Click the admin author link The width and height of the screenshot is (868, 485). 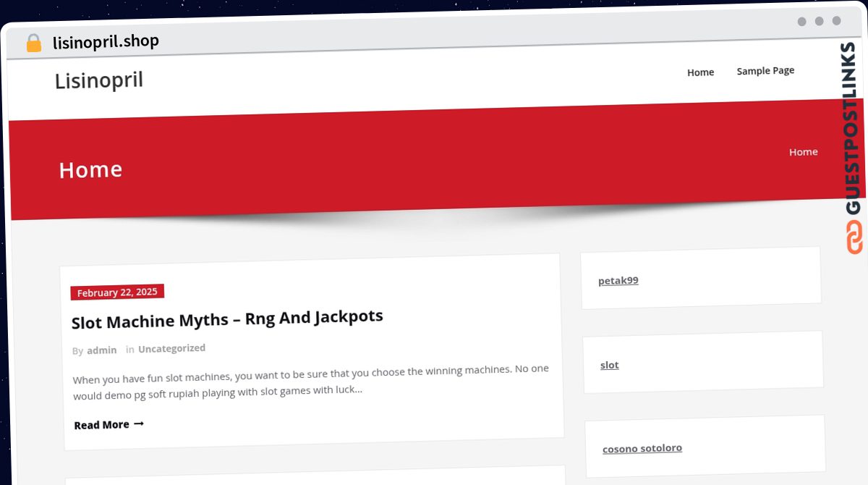[x=102, y=350]
